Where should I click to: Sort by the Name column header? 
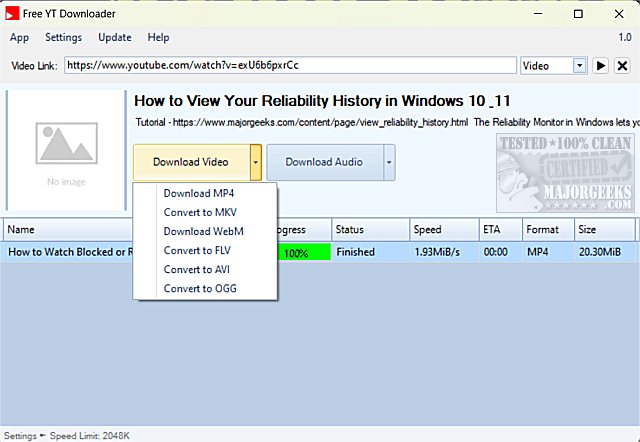68,230
